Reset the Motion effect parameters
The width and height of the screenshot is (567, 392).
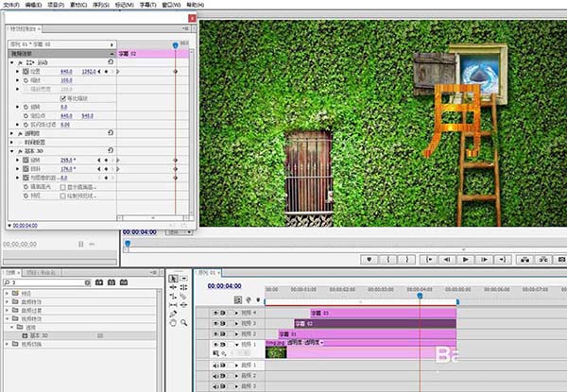coord(111,62)
